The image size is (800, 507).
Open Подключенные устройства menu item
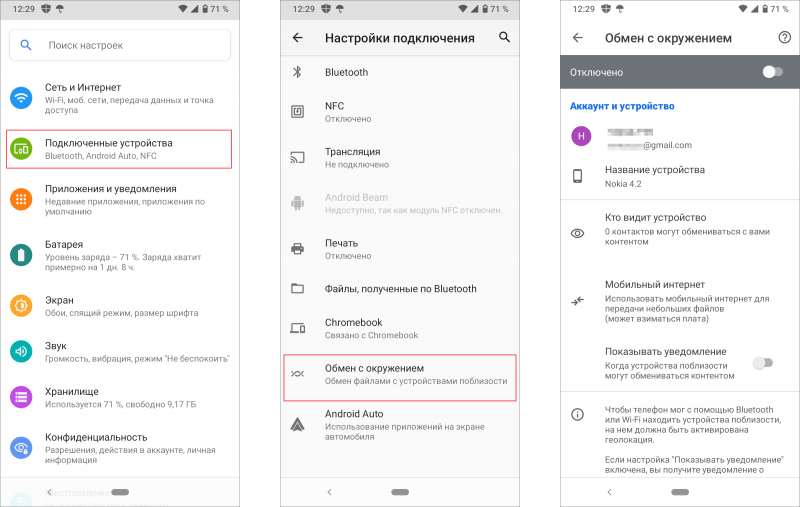click(x=119, y=149)
